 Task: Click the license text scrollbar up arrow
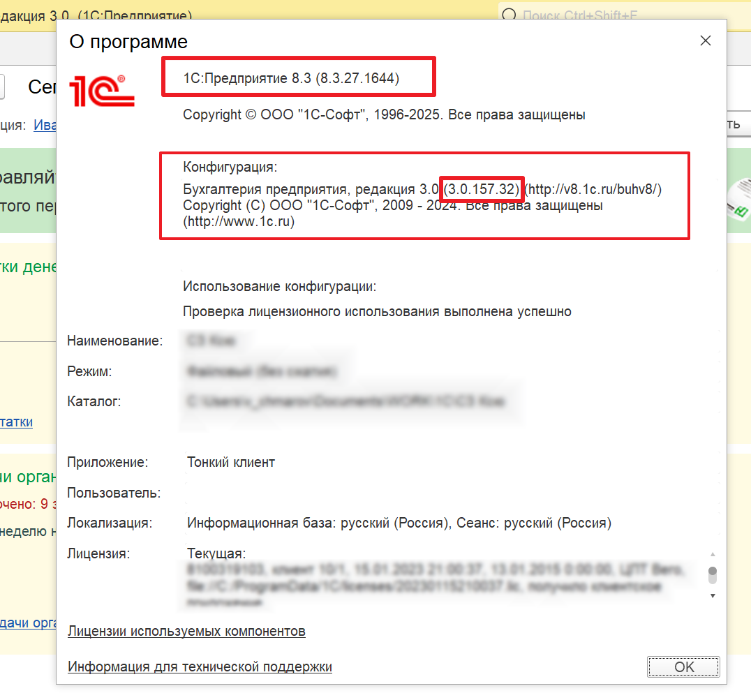(x=712, y=553)
